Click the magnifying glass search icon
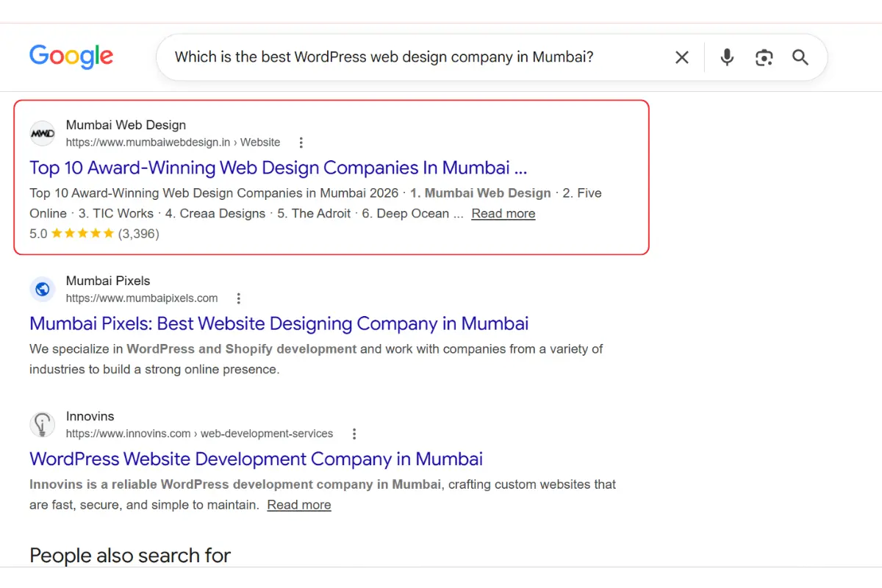This screenshot has height=588, width=882. point(800,57)
